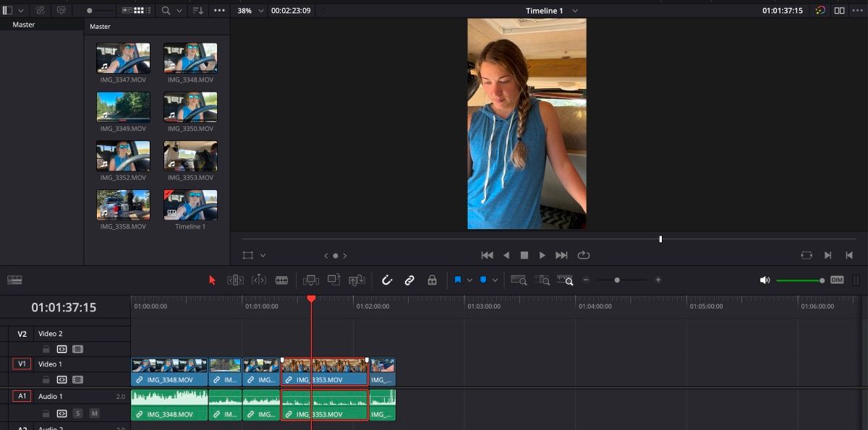This screenshot has width=868, height=430.
Task: Click the Overwrite Clip icon
Action: coord(334,280)
